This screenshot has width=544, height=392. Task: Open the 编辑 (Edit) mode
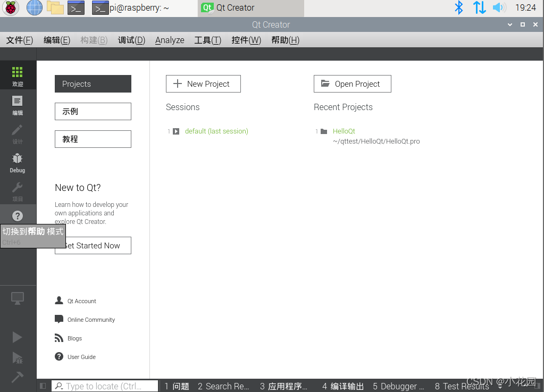coord(18,105)
